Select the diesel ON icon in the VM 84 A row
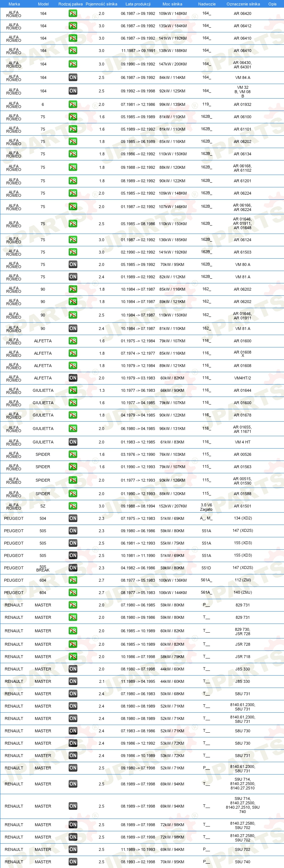Viewport: 284px width, 868px height. [73, 77]
